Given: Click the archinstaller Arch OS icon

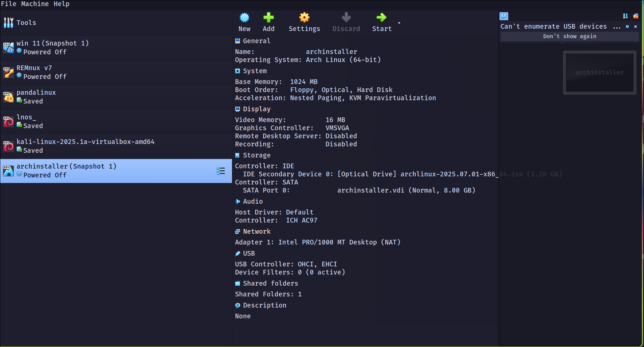Looking at the screenshot, I should [8, 171].
